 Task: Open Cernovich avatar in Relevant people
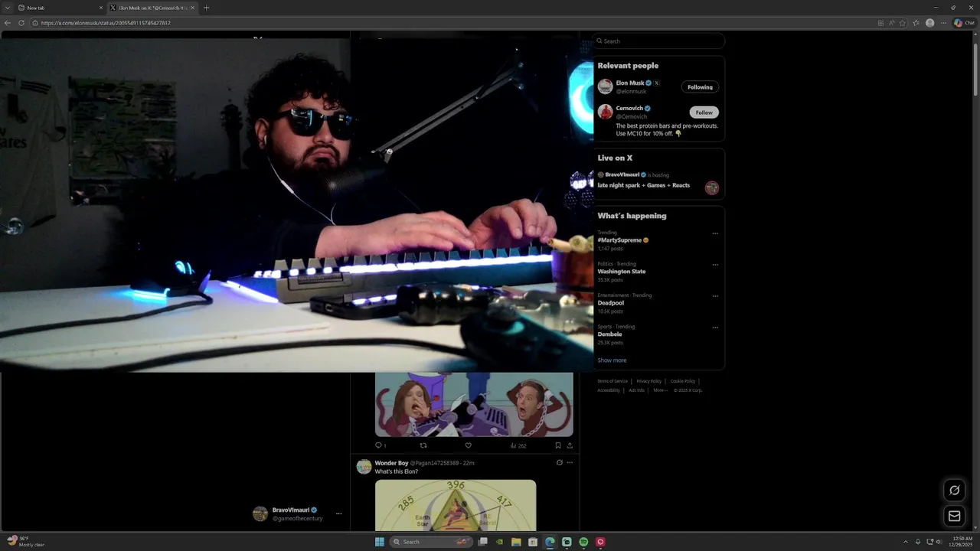[x=606, y=112]
